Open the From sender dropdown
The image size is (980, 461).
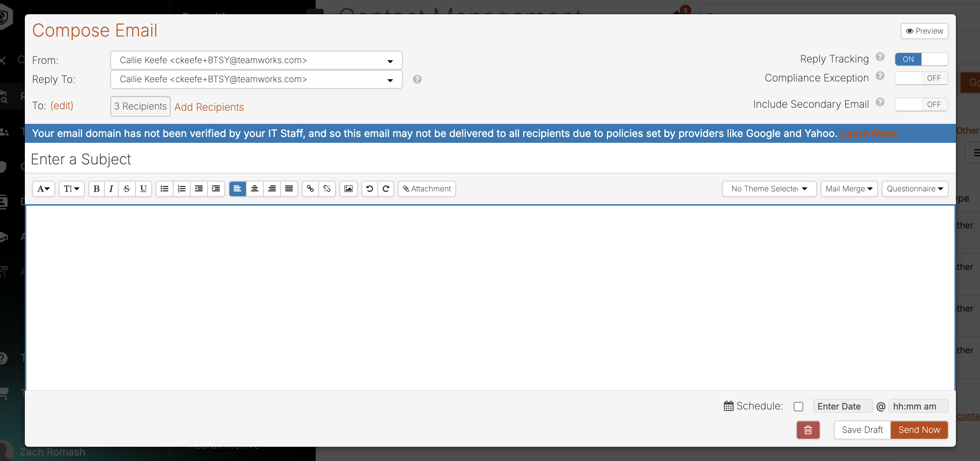coord(256,60)
